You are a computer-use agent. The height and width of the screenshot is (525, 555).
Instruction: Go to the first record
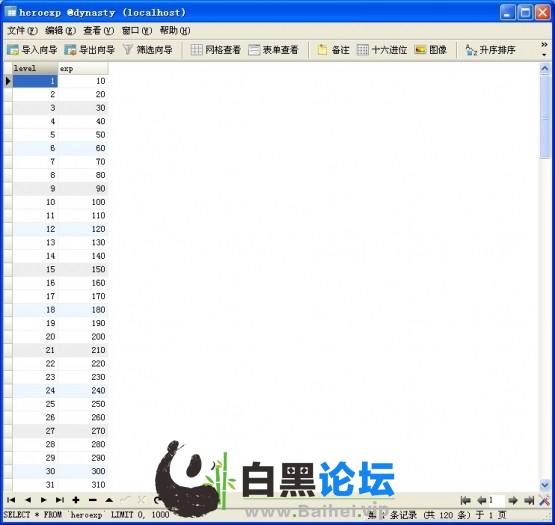(x=11, y=500)
